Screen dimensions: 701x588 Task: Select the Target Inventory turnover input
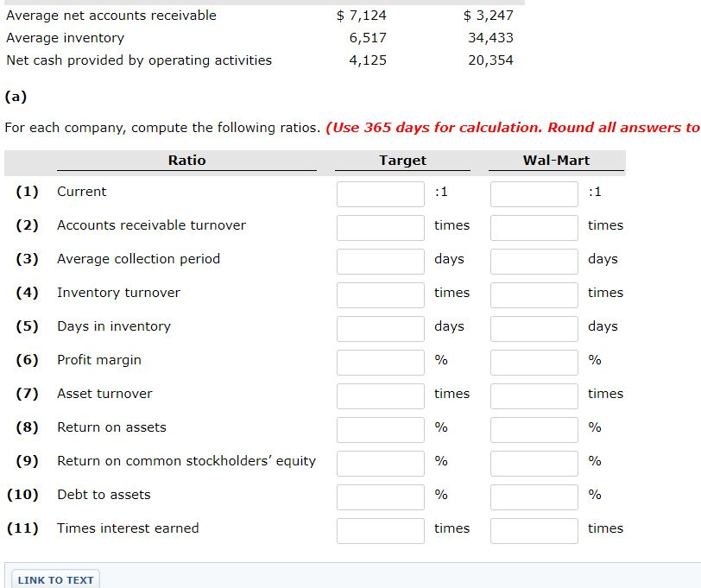click(x=380, y=294)
